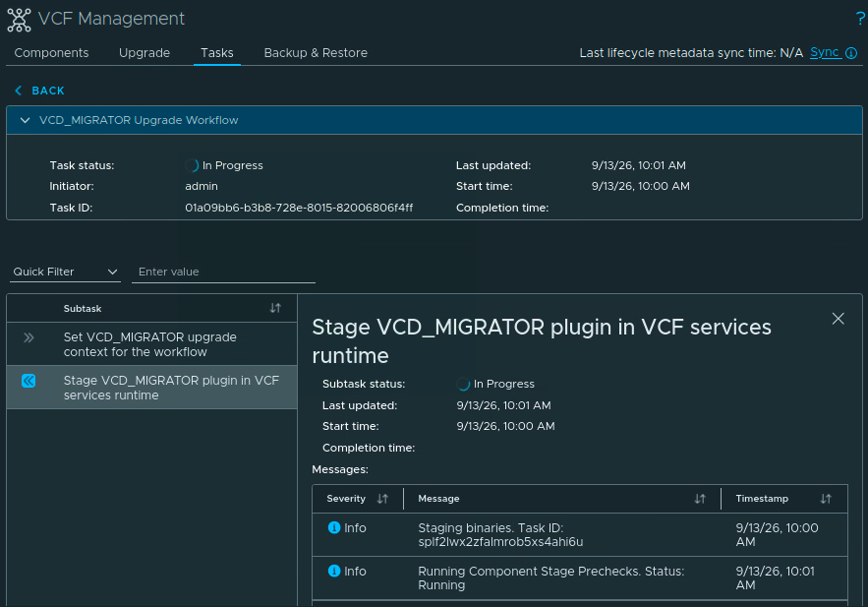The height and width of the screenshot is (607, 868).
Task: Sort messages by Severity
Action: pyautogui.click(x=382, y=499)
